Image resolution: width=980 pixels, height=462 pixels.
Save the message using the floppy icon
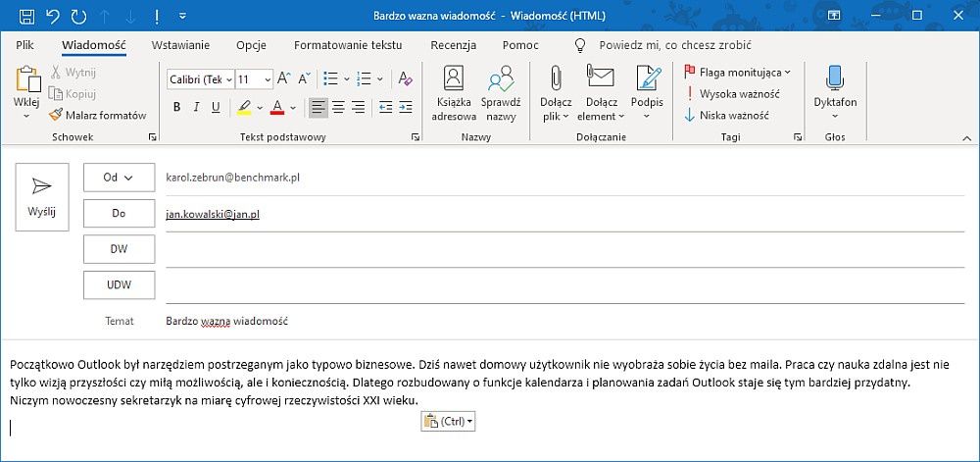click(x=26, y=17)
